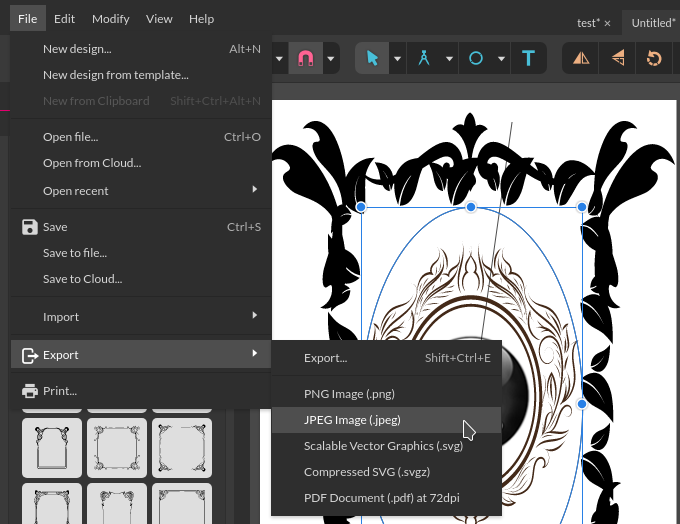Choose New design from template...
The height and width of the screenshot is (524, 680).
click(141, 75)
